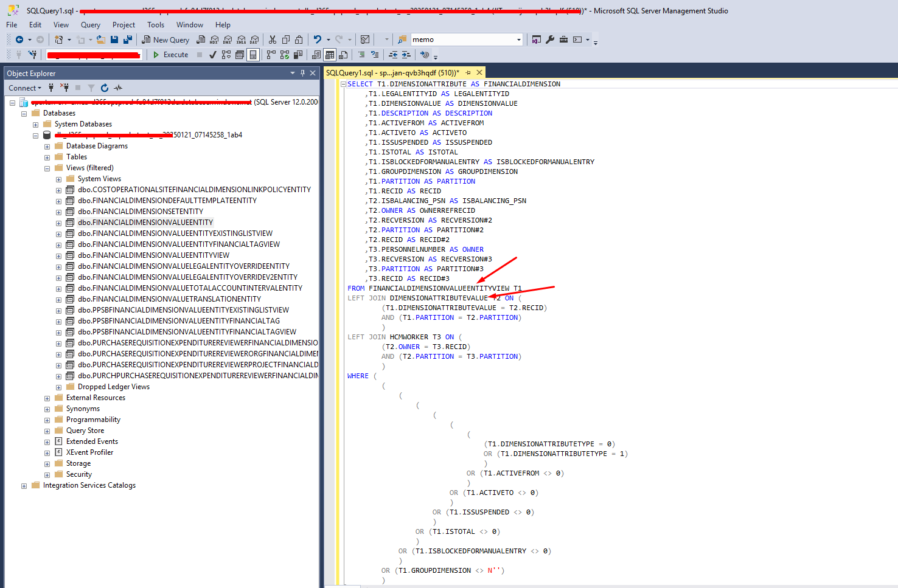This screenshot has width=898, height=588.
Task: Toggle Results to File mode
Action: click(x=343, y=55)
